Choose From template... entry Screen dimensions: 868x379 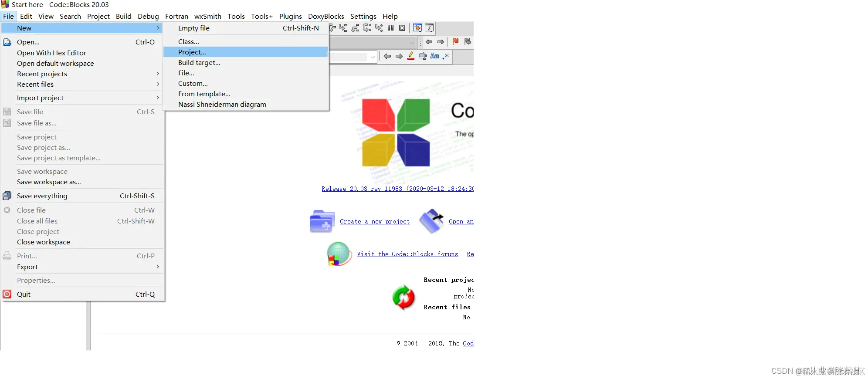pyautogui.click(x=245, y=94)
